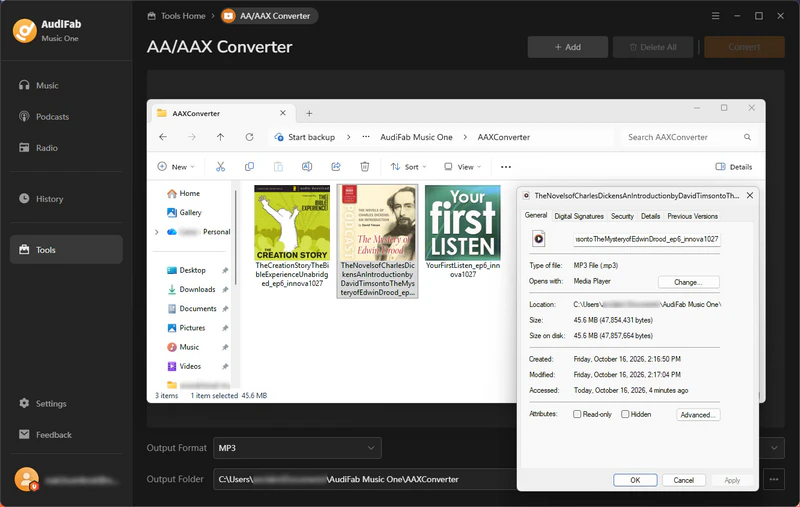Screen dimensions: 800x507
Task: Click the Share icon in Explorer toolbar
Action: tap(336, 167)
